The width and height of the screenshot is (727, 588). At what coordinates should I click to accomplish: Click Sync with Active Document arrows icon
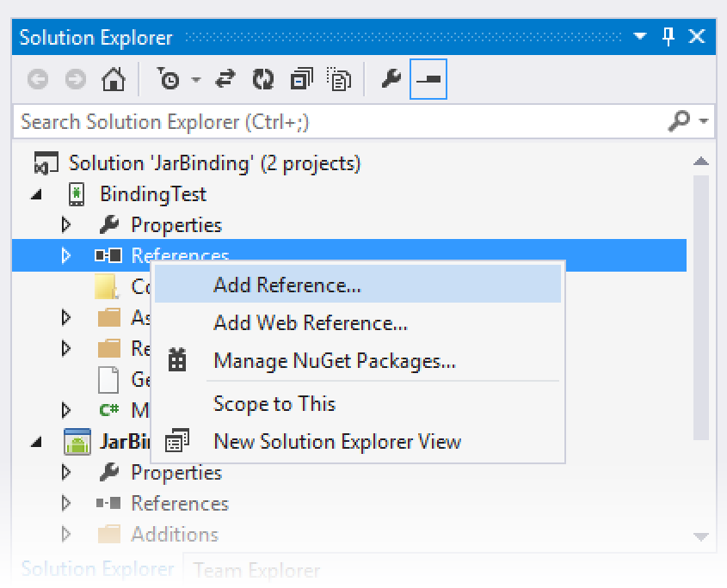225,80
